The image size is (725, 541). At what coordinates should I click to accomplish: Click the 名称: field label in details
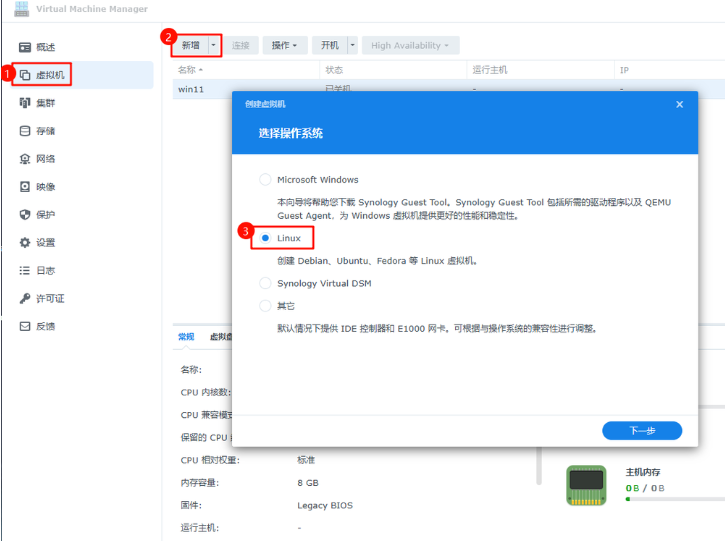pos(191,369)
